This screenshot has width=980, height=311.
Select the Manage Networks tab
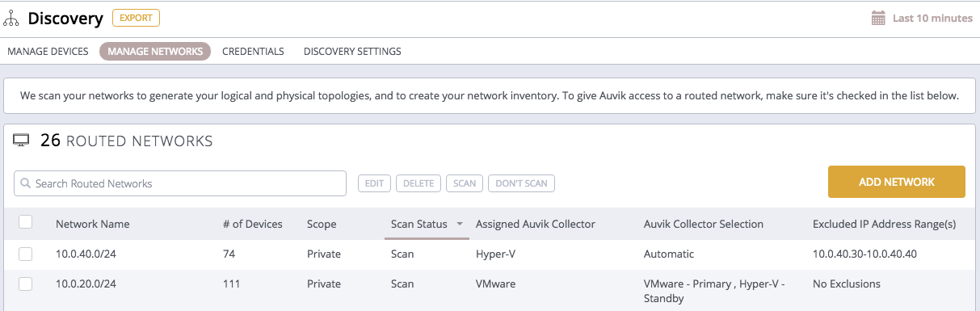(x=155, y=51)
